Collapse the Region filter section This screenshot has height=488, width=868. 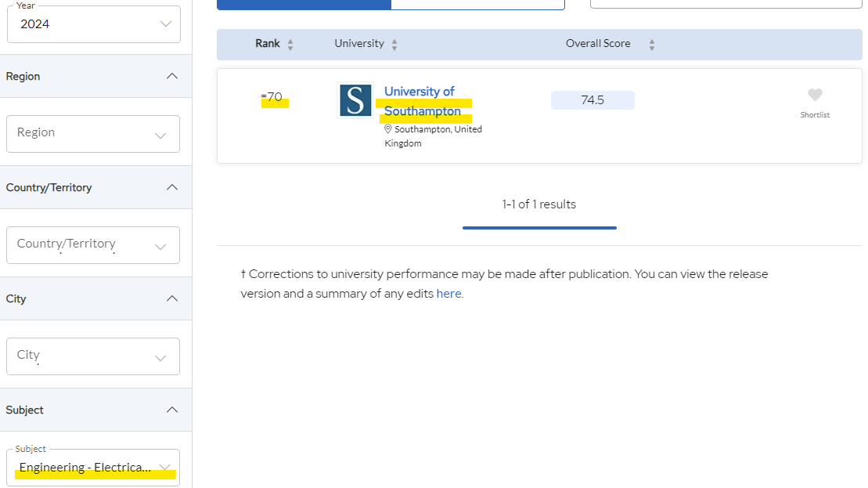tap(172, 76)
